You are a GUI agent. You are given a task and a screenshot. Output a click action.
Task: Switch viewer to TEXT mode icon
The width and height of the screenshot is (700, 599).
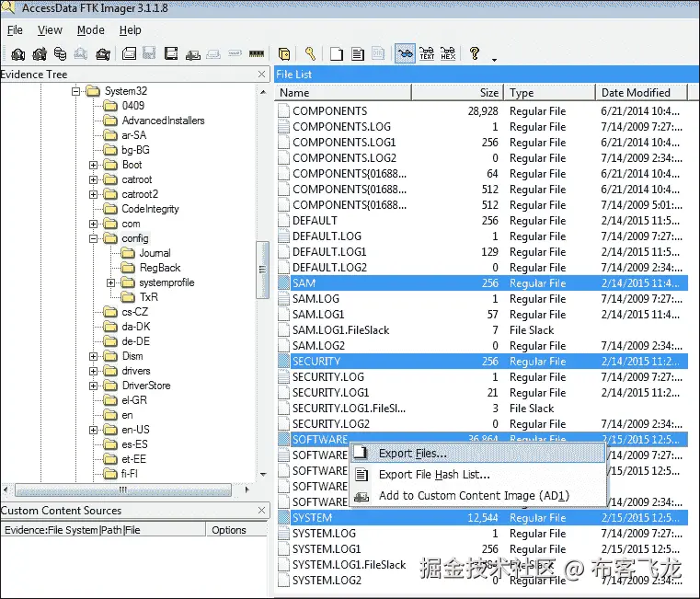(427, 53)
